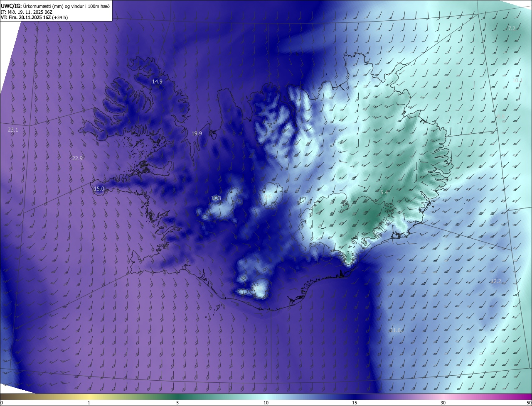
Task: Click the title 'UWC/IG: Úrkomumætti (mm) og vindur' line
Action: point(55,5)
